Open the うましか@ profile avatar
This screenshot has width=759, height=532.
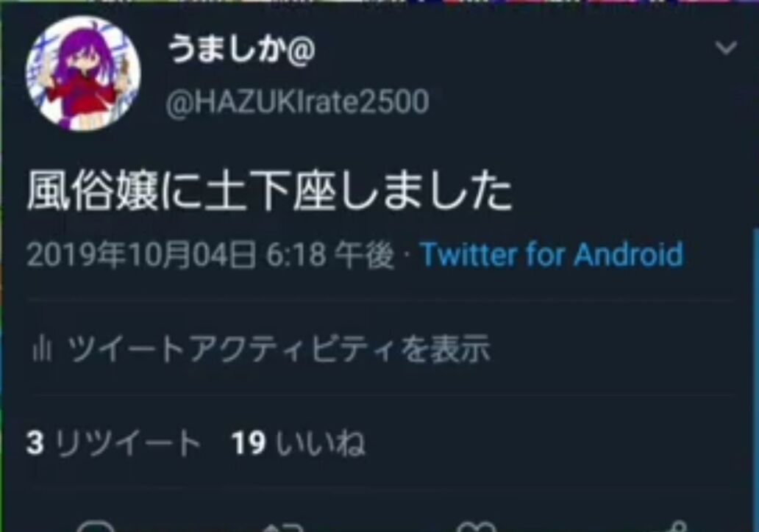[83, 73]
